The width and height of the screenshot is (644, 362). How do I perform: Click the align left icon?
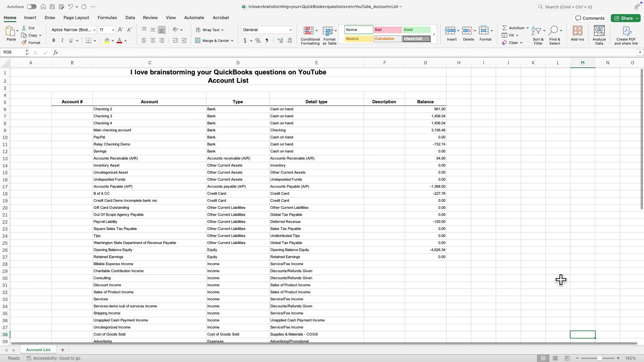pyautogui.click(x=144, y=41)
